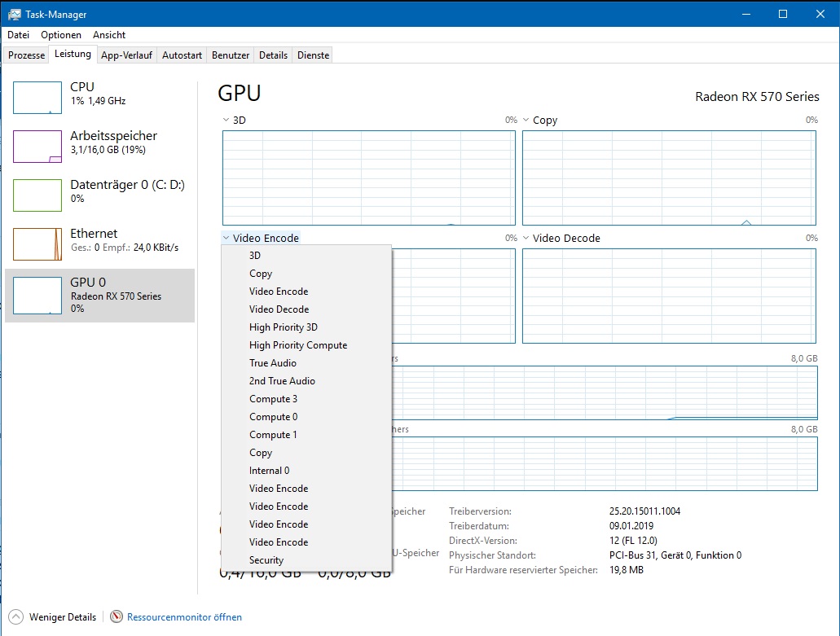Choose Video Decode in the engine list
Screen dimensions: 840x636
306,309
